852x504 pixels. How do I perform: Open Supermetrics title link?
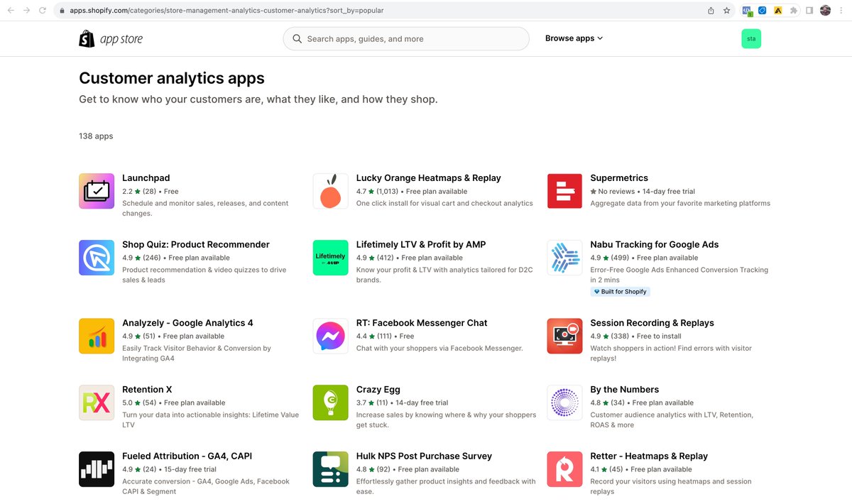pyautogui.click(x=619, y=178)
